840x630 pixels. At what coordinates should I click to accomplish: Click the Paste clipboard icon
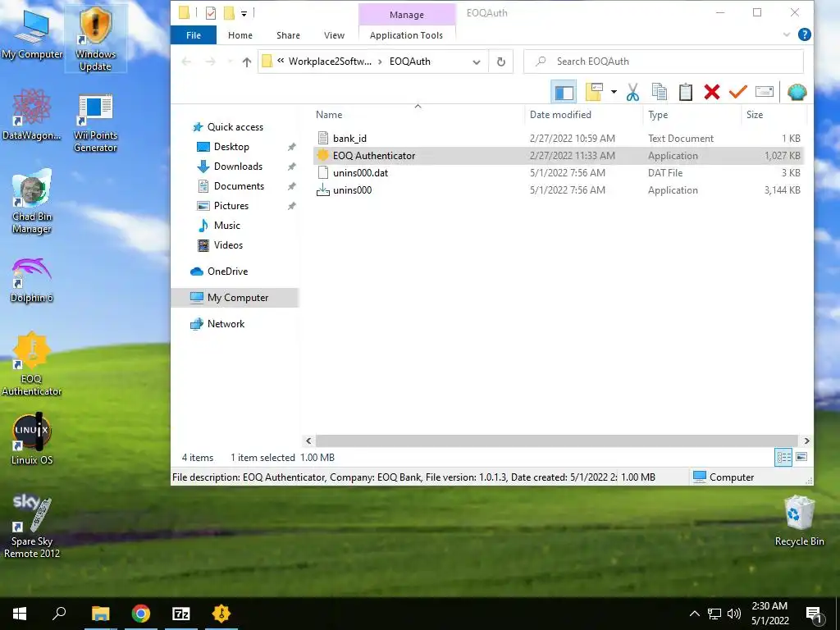686,92
